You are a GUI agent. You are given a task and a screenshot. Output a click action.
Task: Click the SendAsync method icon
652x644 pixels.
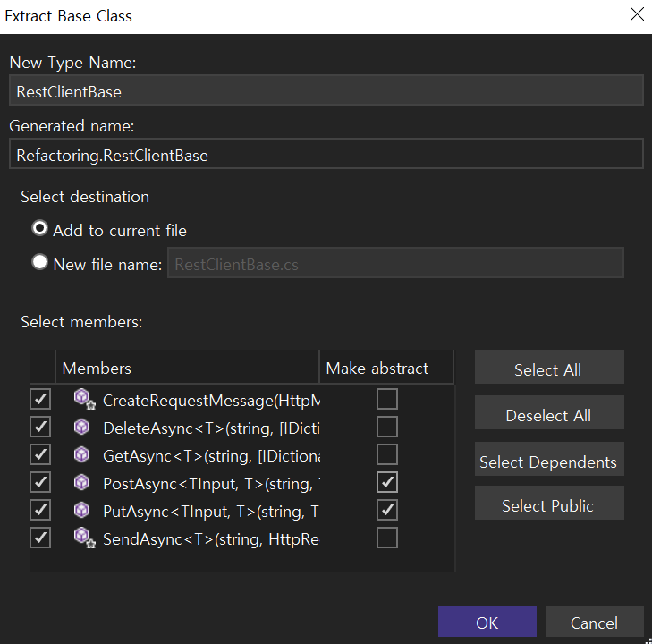click(84, 538)
